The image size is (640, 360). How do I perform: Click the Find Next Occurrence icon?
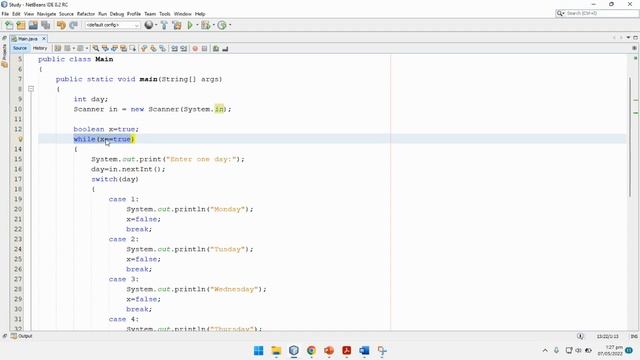point(114,49)
